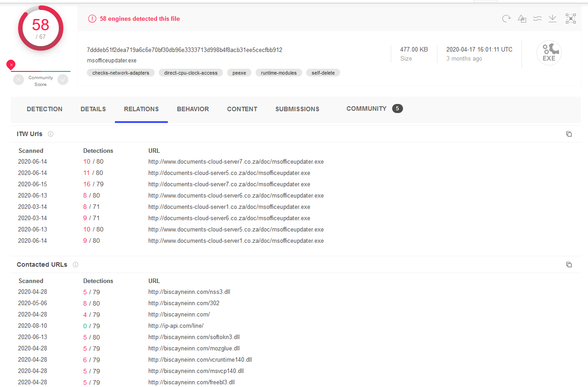Vote the file as malicious with the X
The width and height of the screenshot is (588, 387).
coord(18,79)
